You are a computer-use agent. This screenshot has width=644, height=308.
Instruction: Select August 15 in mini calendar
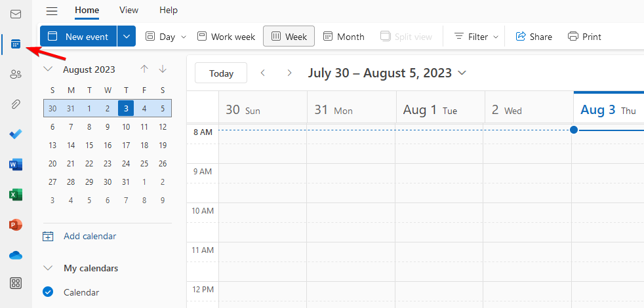pos(89,145)
